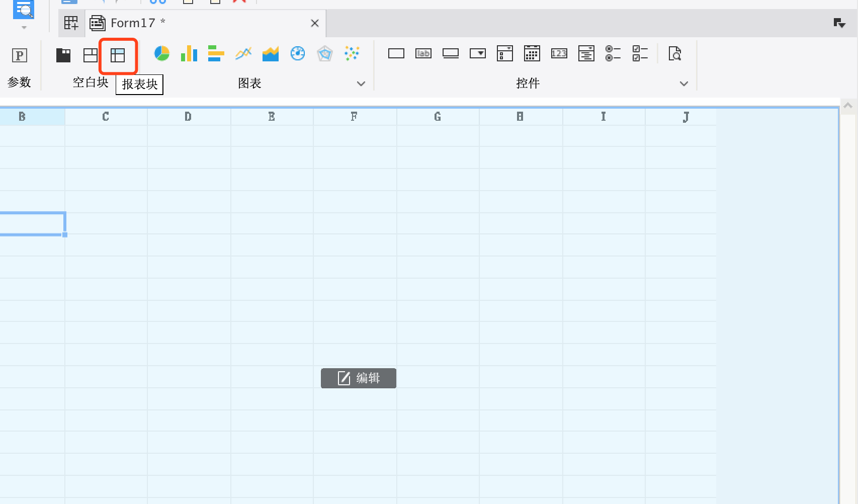Viewport: 858px width, 504px height.
Task: Select the query preview widget
Action: click(x=675, y=53)
